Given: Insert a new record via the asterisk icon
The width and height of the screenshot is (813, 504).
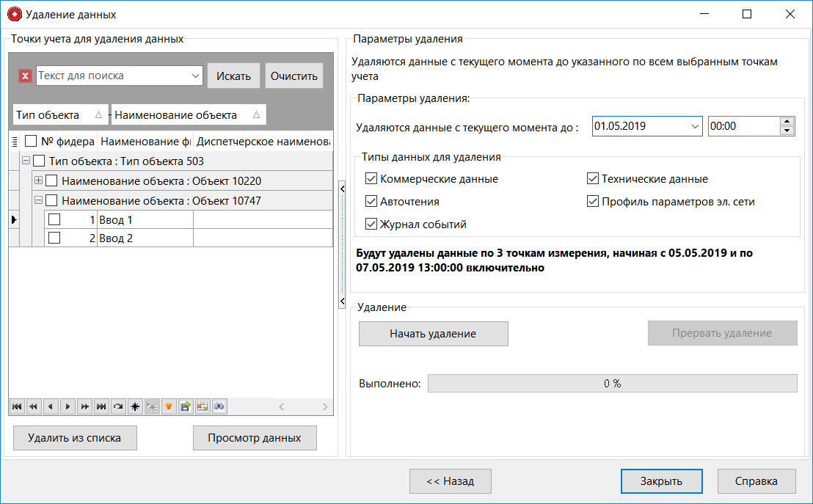Looking at the screenshot, I should click(x=134, y=406).
